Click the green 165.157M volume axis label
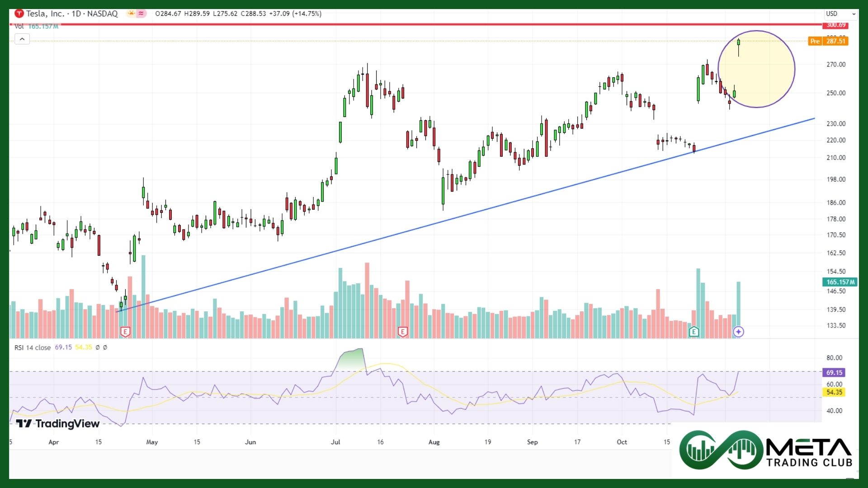 click(840, 282)
